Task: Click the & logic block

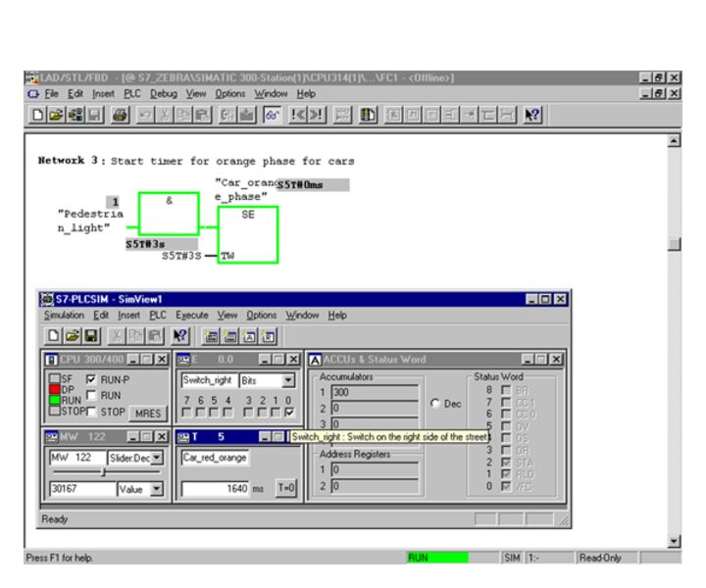Action: [x=169, y=214]
